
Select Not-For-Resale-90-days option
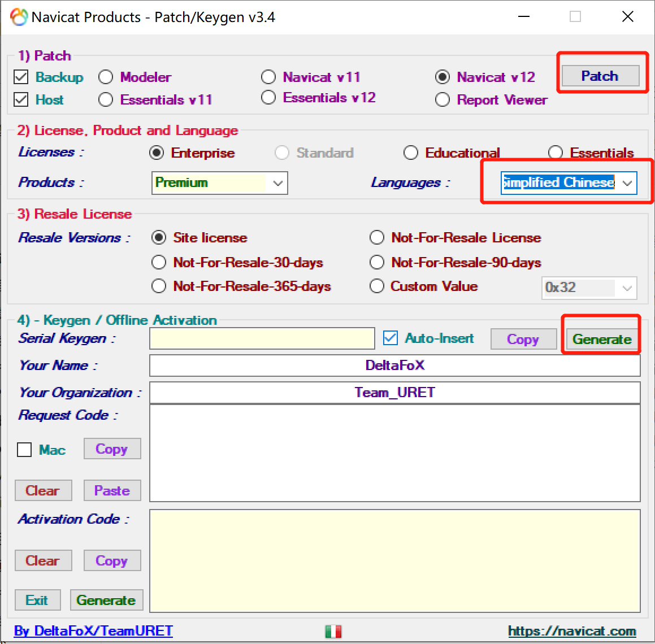[x=377, y=262]
